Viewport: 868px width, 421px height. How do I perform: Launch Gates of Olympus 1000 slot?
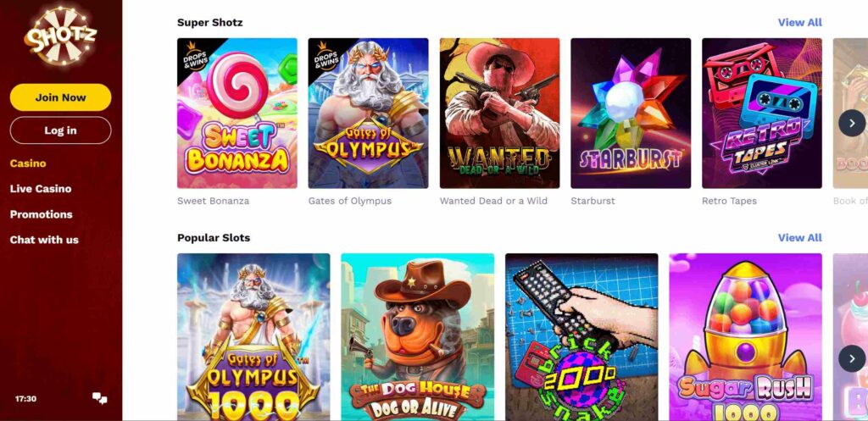(253, 337)
